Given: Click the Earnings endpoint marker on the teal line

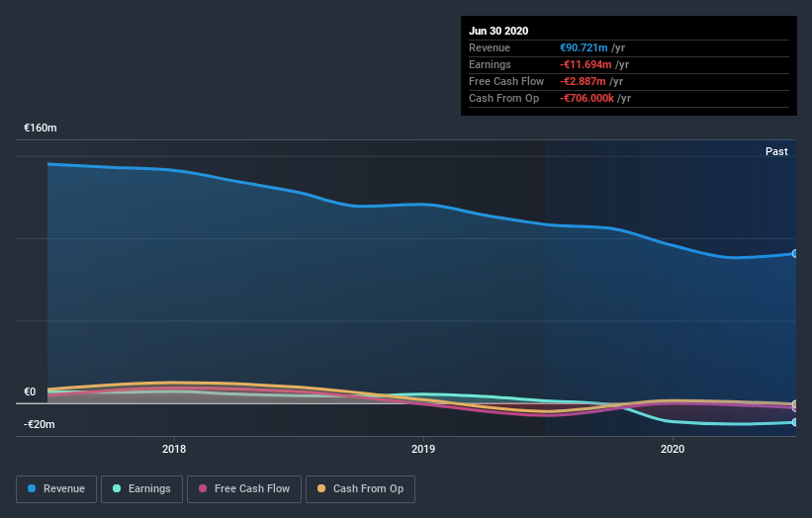Looking at the screenshot, I should tap(794, 422).
